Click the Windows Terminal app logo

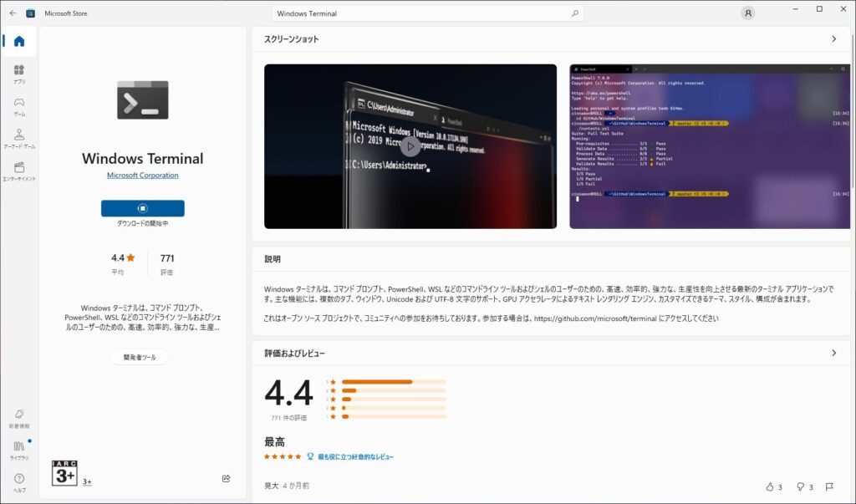point(142,100)
